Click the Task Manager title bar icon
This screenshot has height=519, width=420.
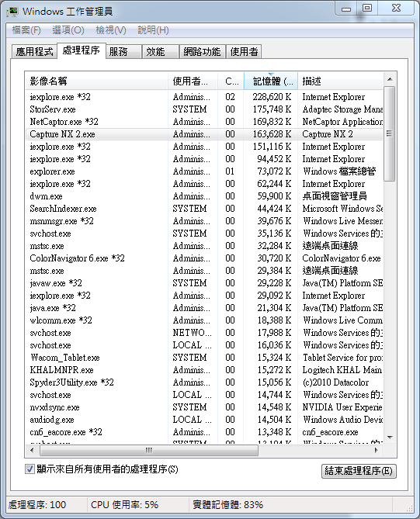pyautogui.click(x=13, y=12)
